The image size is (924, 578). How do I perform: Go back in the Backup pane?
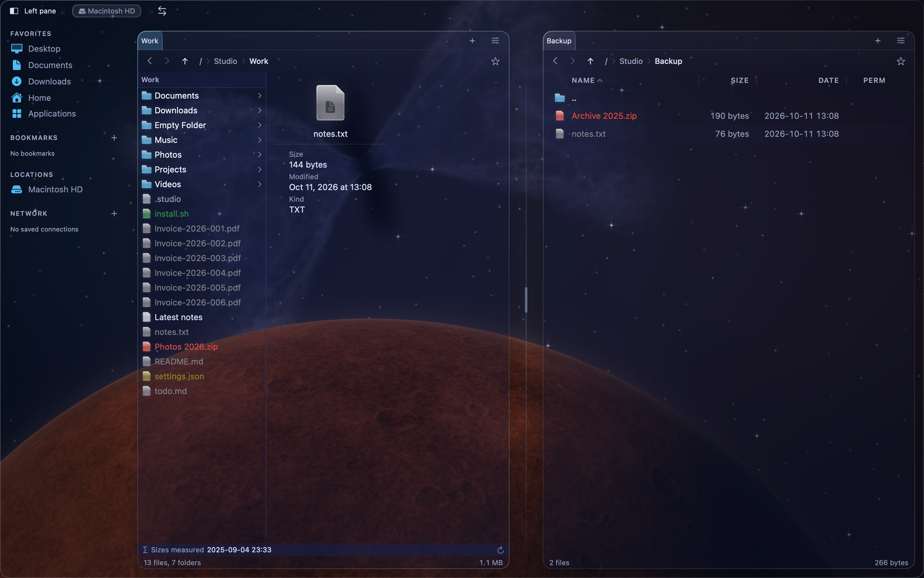click(x=555, y=61)
